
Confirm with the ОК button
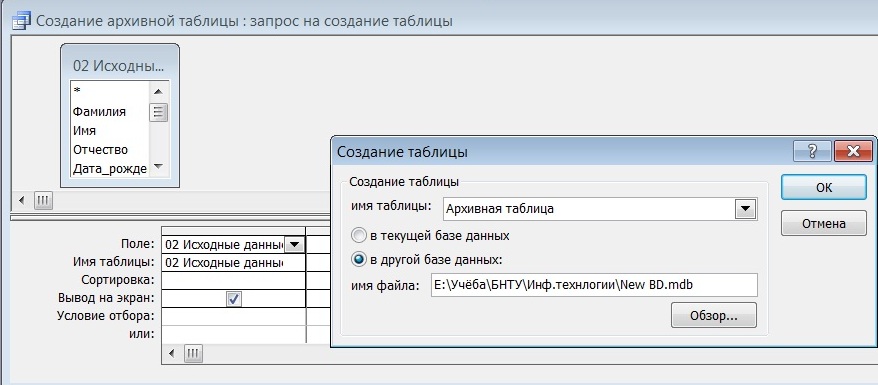click(824, 187)
